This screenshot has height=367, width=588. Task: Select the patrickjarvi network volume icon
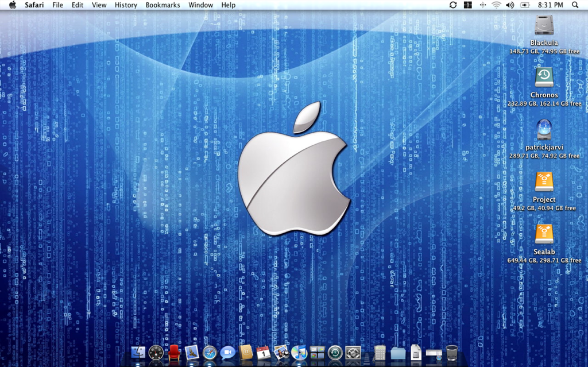pyautogui.click(x=544, y=130)
